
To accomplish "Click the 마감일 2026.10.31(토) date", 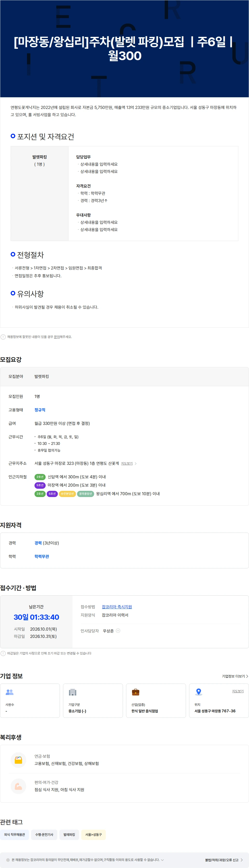I will 35,637.
